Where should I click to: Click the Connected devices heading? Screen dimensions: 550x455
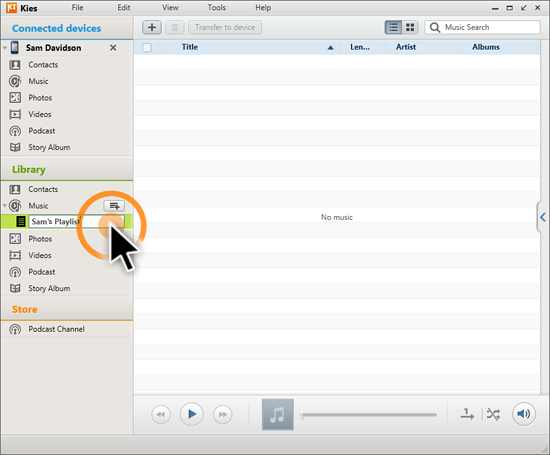click(56, 28)
